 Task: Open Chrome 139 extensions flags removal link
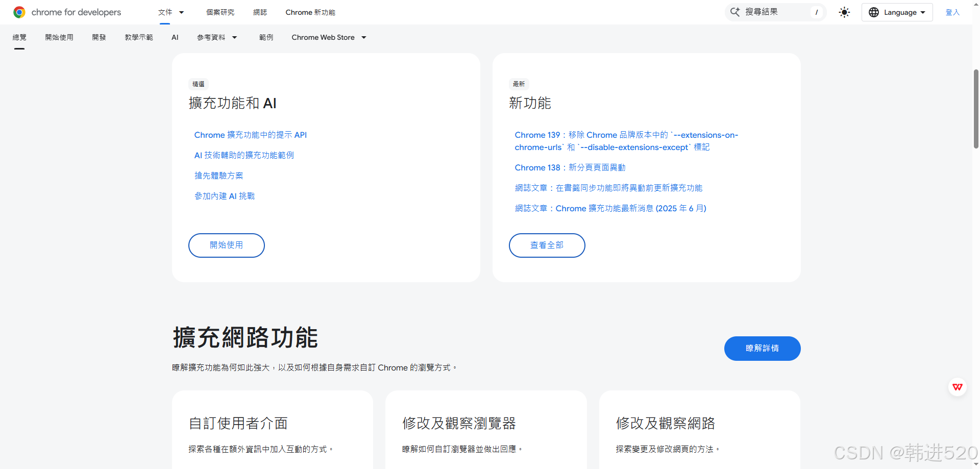[x=626, y=141]
